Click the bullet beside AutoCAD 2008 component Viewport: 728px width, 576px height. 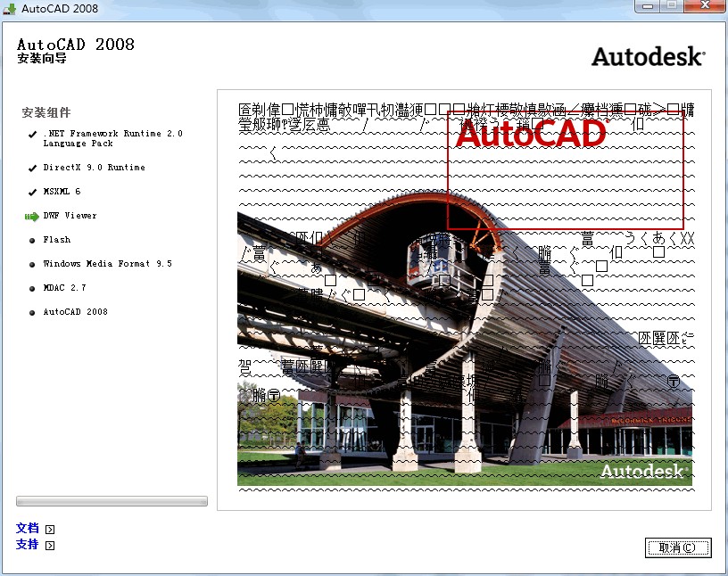(x=32, y=313)
